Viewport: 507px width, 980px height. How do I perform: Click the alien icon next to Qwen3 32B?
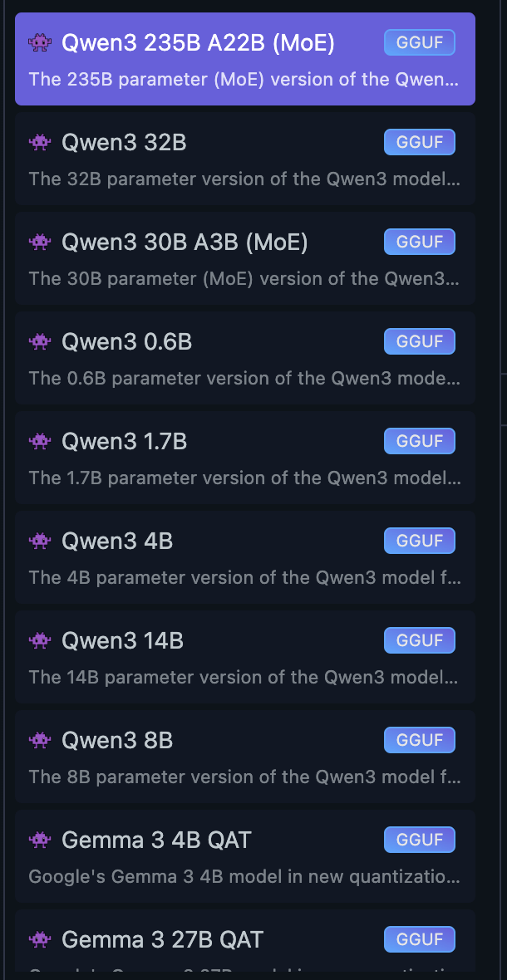[39, 142]
